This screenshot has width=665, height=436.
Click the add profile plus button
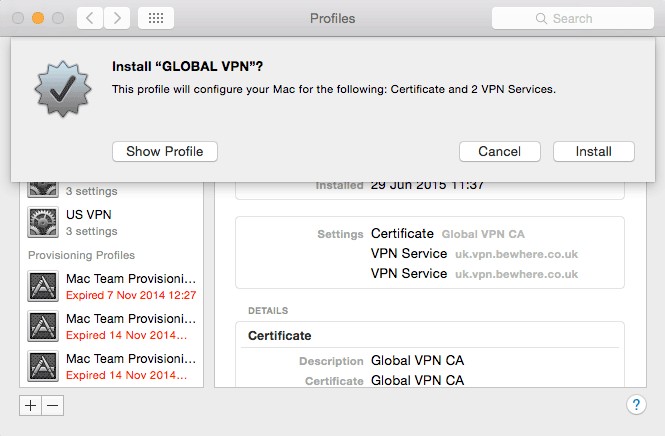31,406
